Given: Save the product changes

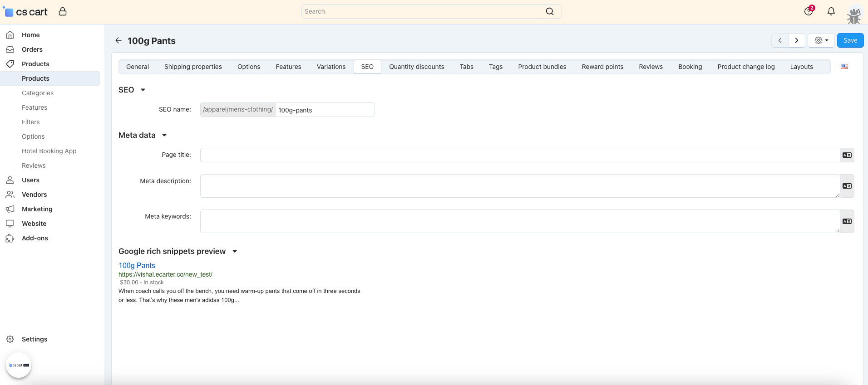Looking at the screenshot, I should (x=850, y=40).
